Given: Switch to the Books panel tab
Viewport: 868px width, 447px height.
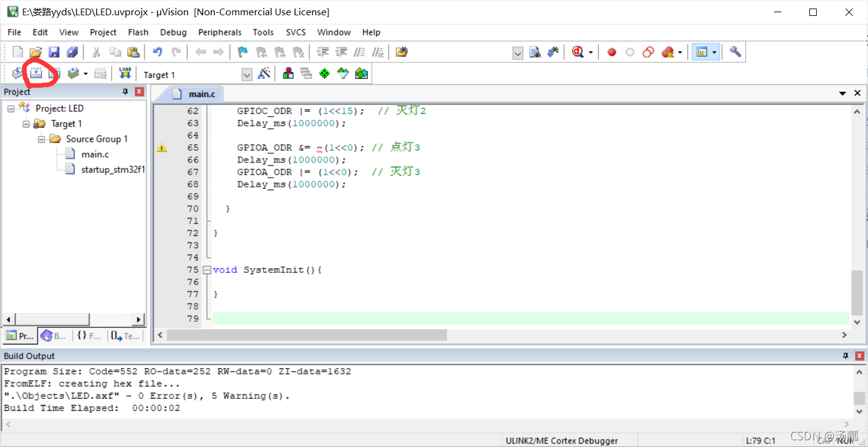Looking at the screenshot, I should (x=54, y=336).
